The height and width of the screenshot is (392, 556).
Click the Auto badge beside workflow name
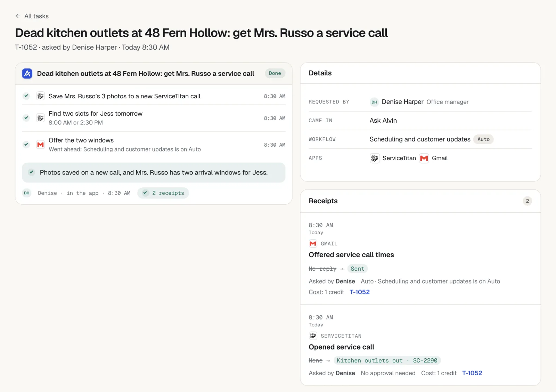[x=483, y=139]
